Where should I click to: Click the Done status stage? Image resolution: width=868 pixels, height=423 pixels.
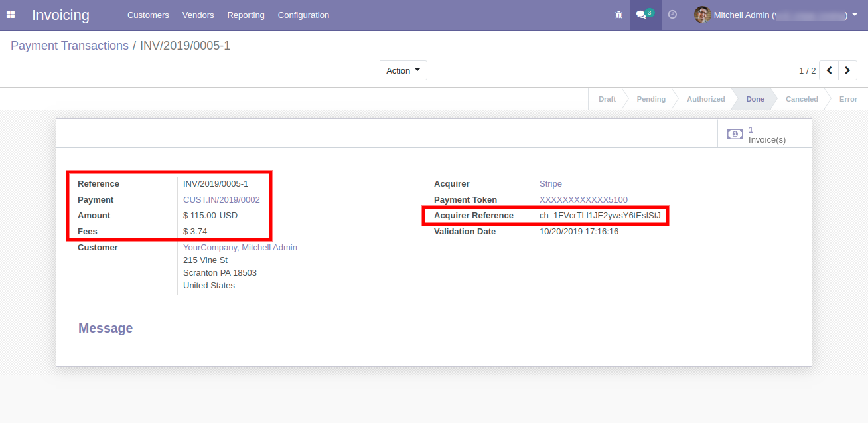[755, 99]
